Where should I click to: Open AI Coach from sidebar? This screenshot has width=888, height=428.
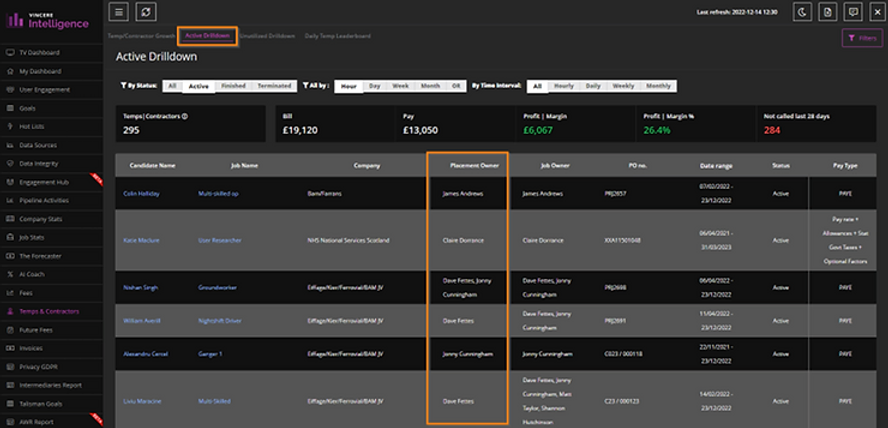pyautogui.click(x=32, y=274)
